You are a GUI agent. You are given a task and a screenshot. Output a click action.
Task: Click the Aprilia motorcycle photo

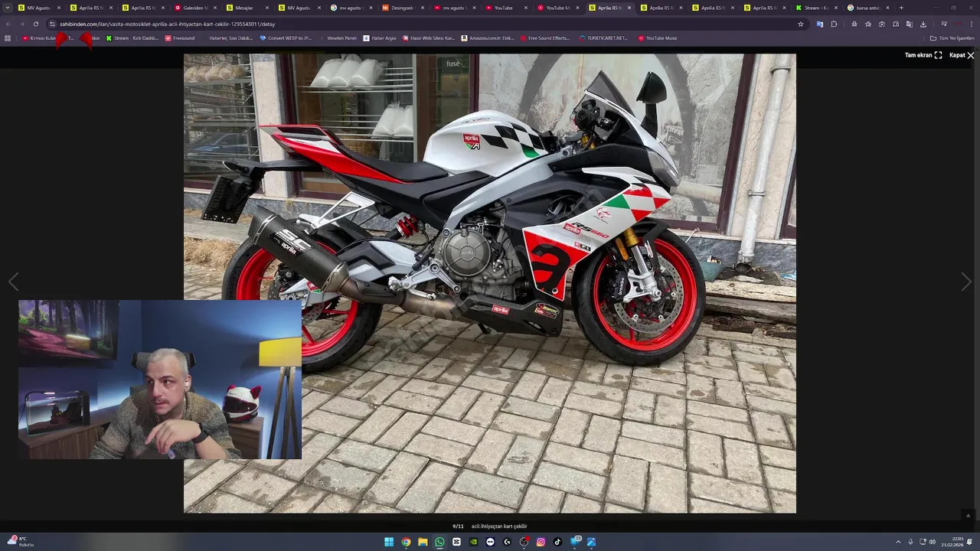(490, 283)
